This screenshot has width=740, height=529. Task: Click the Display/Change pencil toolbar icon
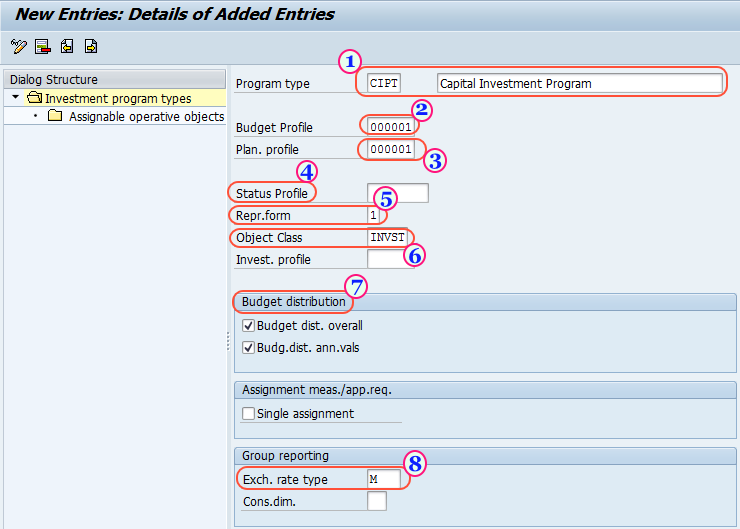point(18,46)
